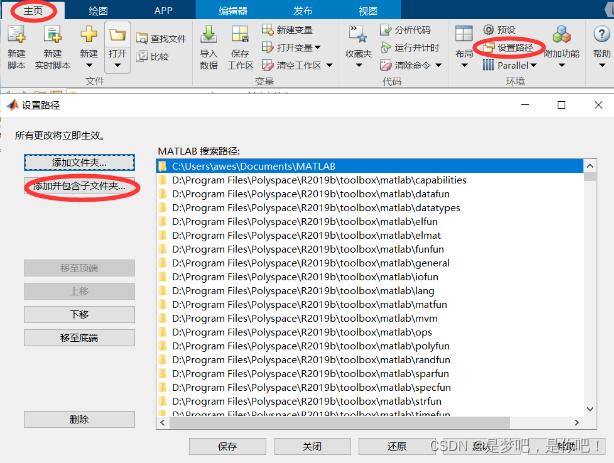
Task: Open Preferences (预设) gear icon
Action: (x=488, y=29)
